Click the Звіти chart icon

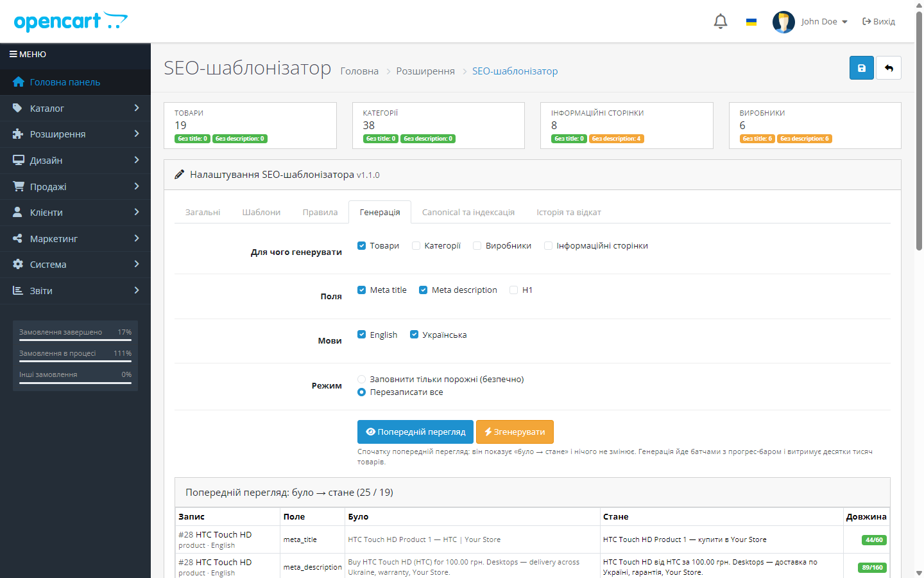pyautogui.click(x=18, y=290)
